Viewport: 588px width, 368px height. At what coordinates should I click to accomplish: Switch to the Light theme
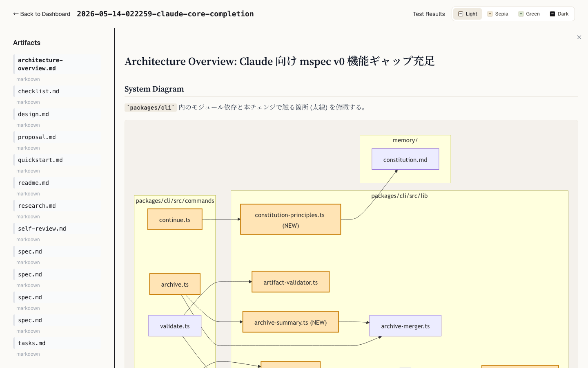(x=468, y=14)
